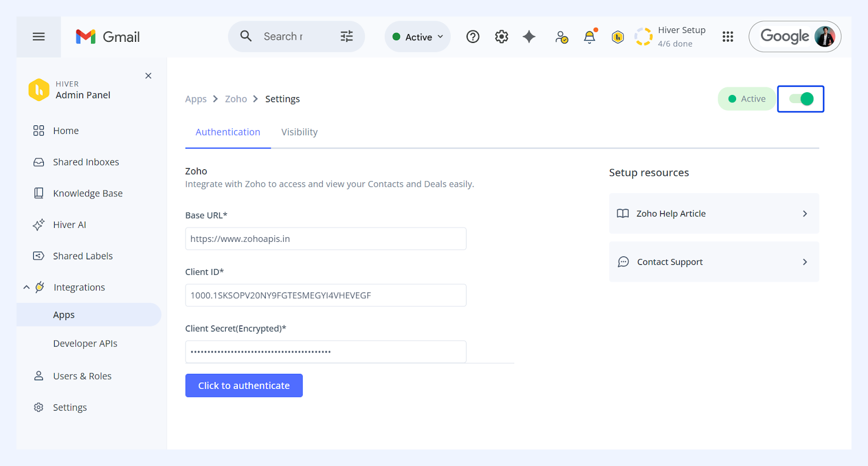Image resolution: width=868 pixels, height=466 pixels.
Task: Click the Client Secret input field
Action: [325, 352]
